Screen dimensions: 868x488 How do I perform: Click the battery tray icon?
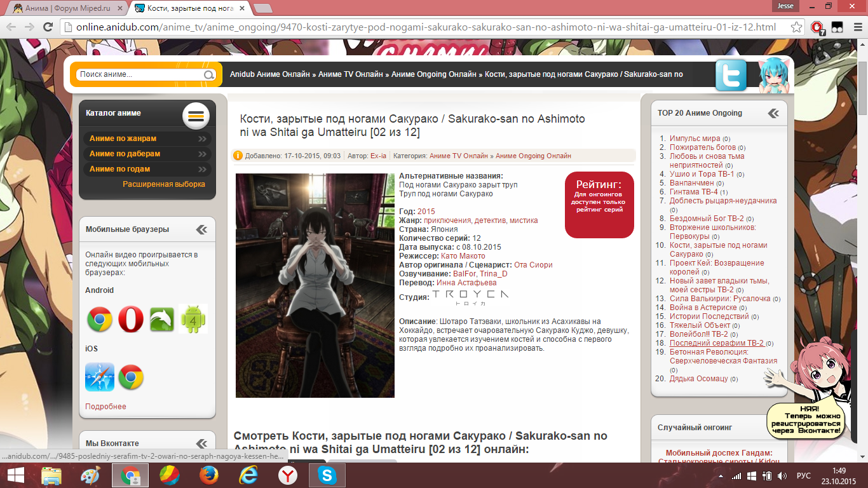[768, 475]
